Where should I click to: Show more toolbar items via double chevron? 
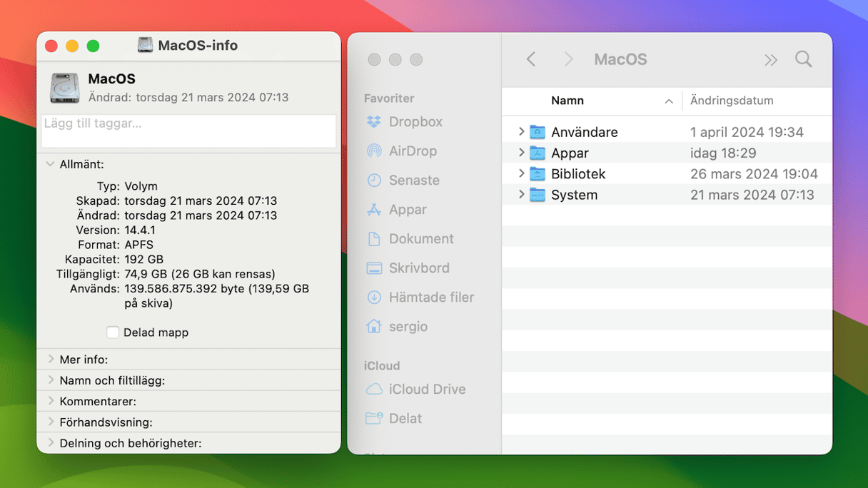tap(771, 60)
